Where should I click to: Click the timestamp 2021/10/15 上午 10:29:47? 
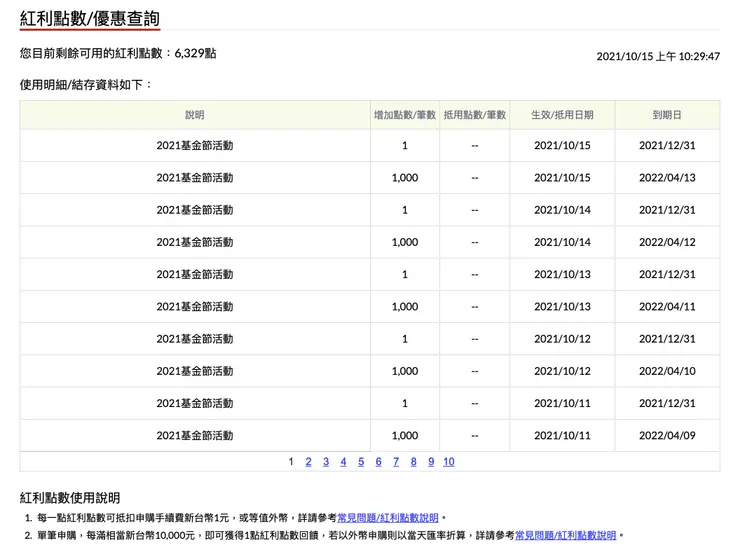[658, 56]
